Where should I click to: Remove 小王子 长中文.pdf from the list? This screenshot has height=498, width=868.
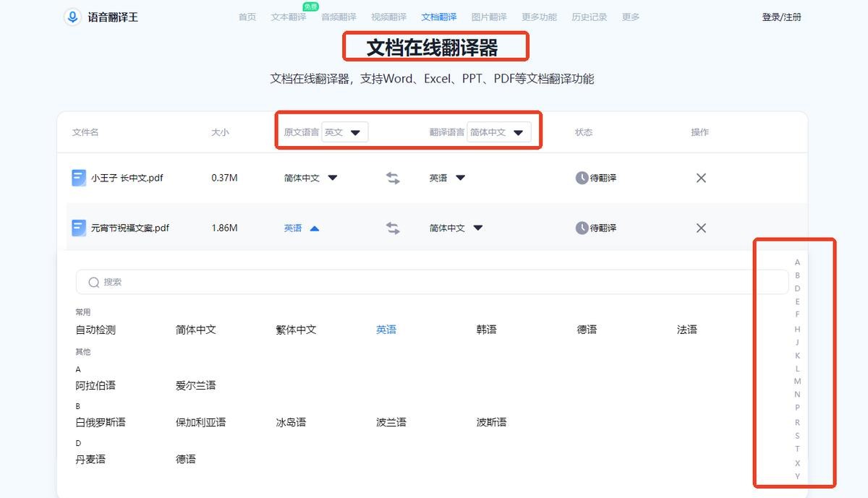(x=700, y=178)
